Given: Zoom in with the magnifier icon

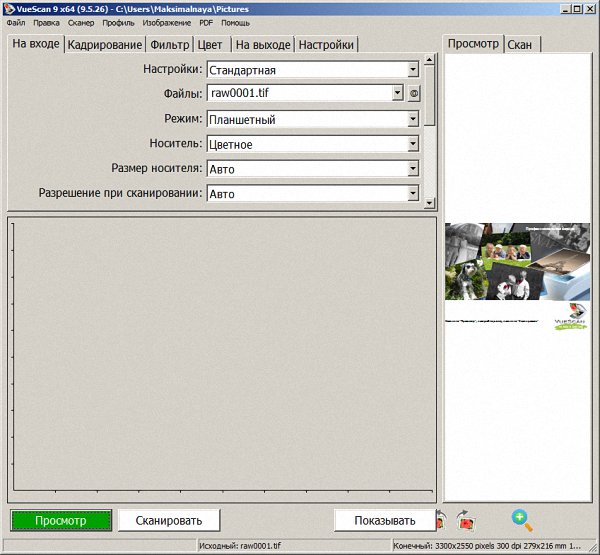Looking at the screenshot, I should click(x=521, y=520).
